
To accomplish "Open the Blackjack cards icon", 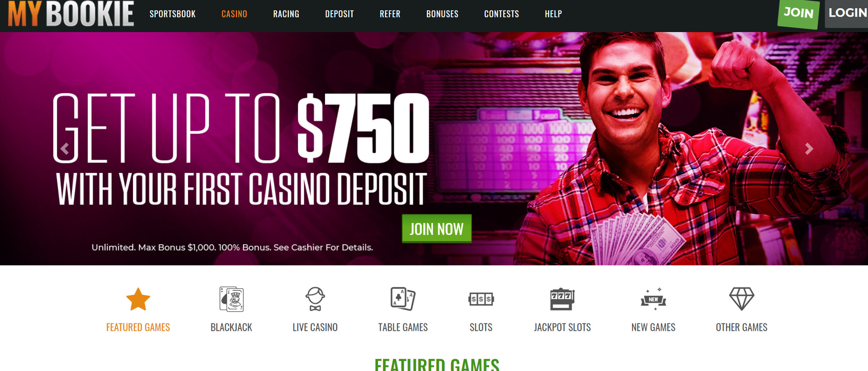I will click(231, 299).
